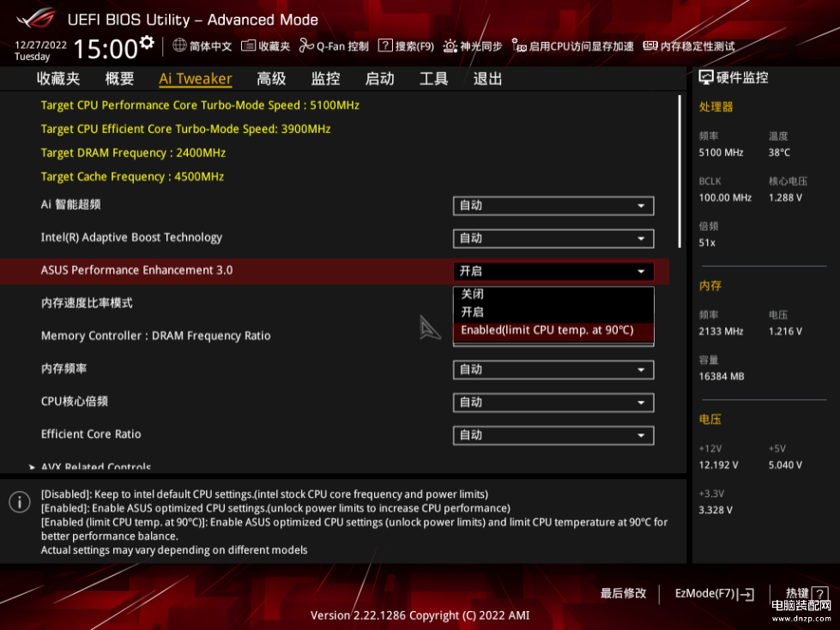
Task: Switch to the 工具 tab
Action: click(434, 79)
